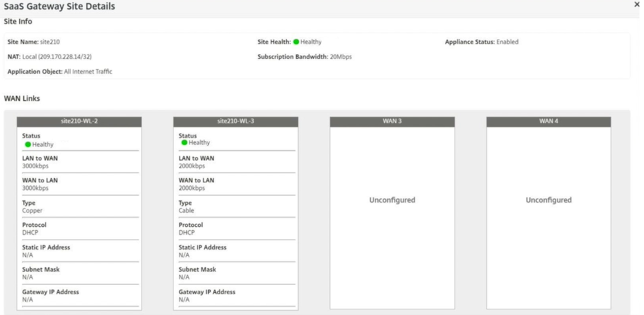The image size is (644, 315).
Task: Click the Unconfigured label in WAN 3
Action: pyautogui.click(x=392, y=200)
